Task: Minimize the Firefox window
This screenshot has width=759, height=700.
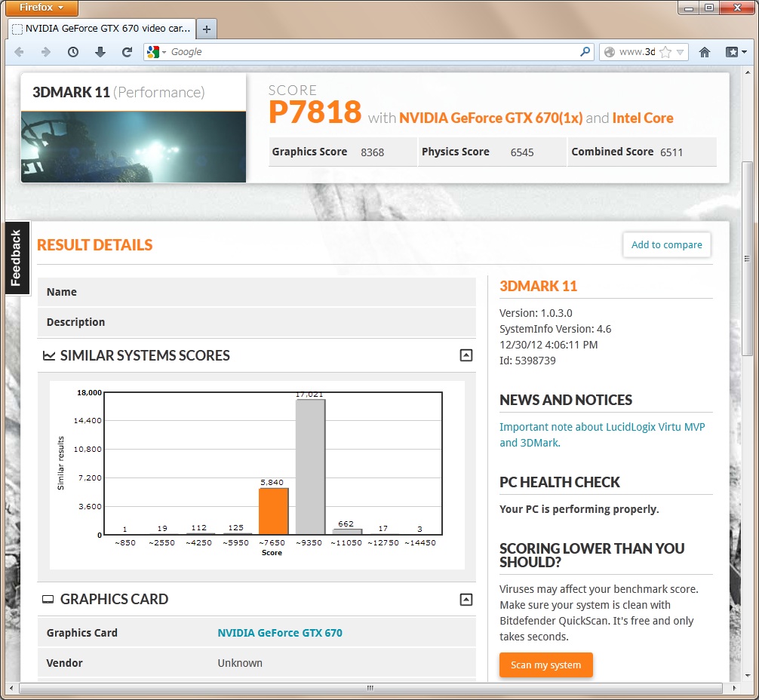Action: point(688,8)
